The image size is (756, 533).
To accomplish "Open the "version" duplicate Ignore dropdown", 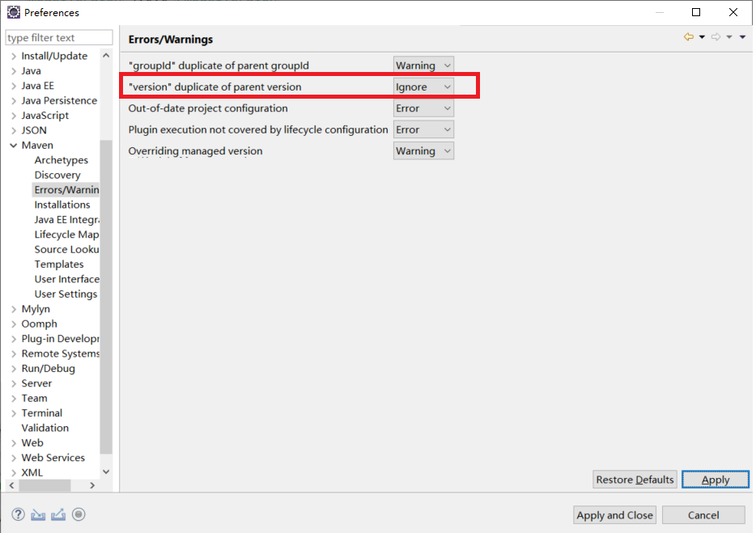I will click(423, 87).
